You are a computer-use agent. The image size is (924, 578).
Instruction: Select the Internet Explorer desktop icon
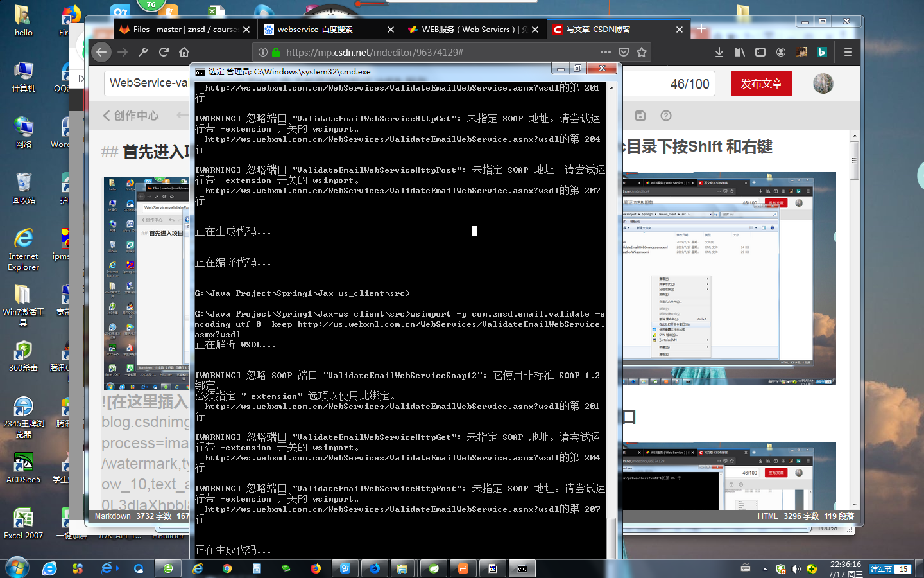pyautogui.click(x=23, y=250)
